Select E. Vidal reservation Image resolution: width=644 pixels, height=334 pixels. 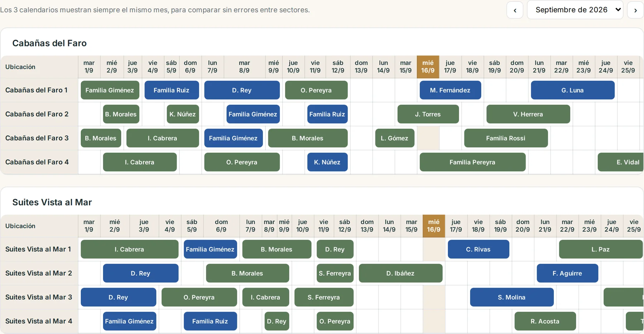[621, 162]
